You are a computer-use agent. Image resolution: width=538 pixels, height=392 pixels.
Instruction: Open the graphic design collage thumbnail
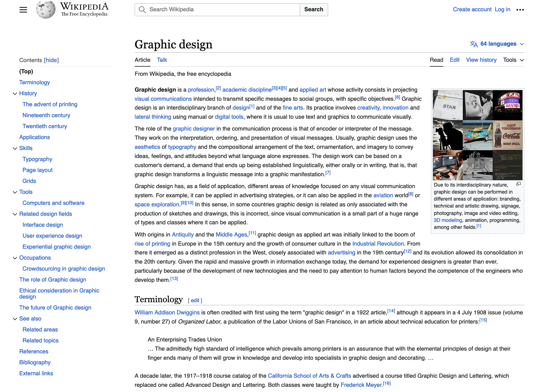point(477,135)
